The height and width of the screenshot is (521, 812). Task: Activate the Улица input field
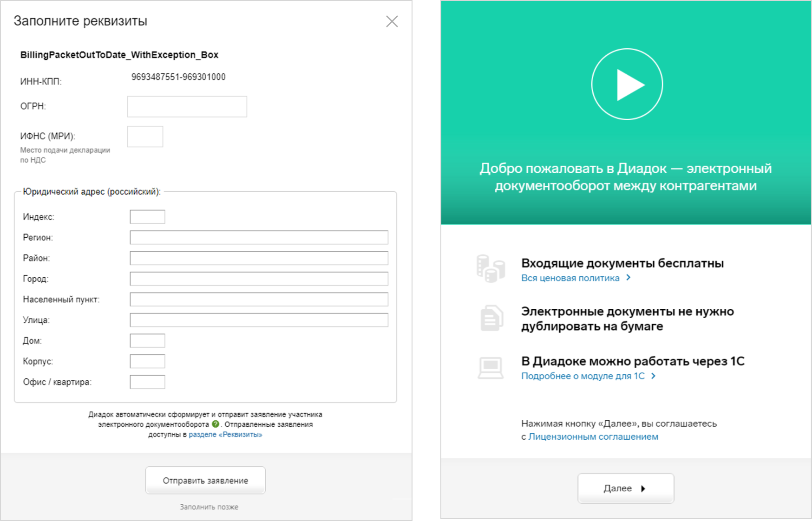tap(259, 320)
